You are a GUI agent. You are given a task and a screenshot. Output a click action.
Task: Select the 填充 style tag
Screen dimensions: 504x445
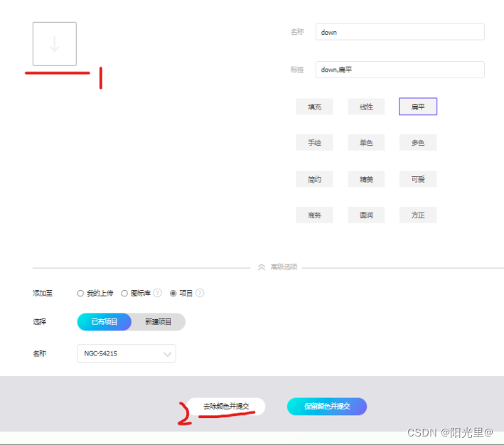click(x=314, y=107)
